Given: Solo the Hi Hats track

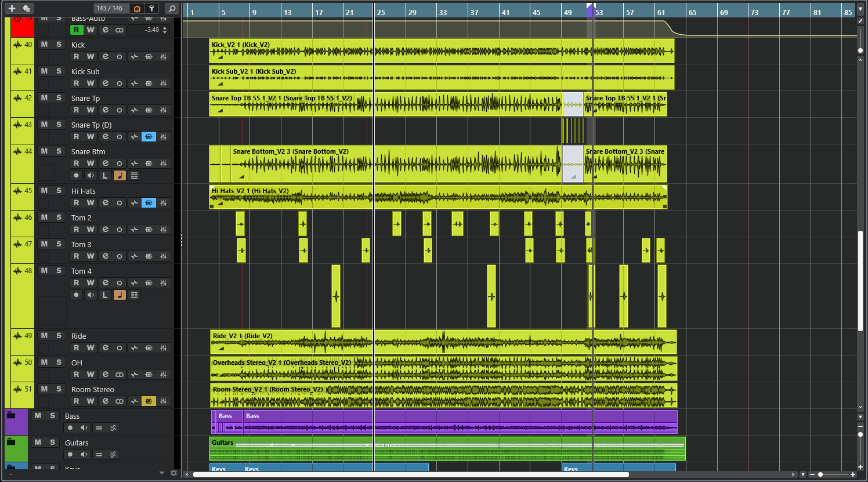Looking at the screenshot, I should [59, 191].
